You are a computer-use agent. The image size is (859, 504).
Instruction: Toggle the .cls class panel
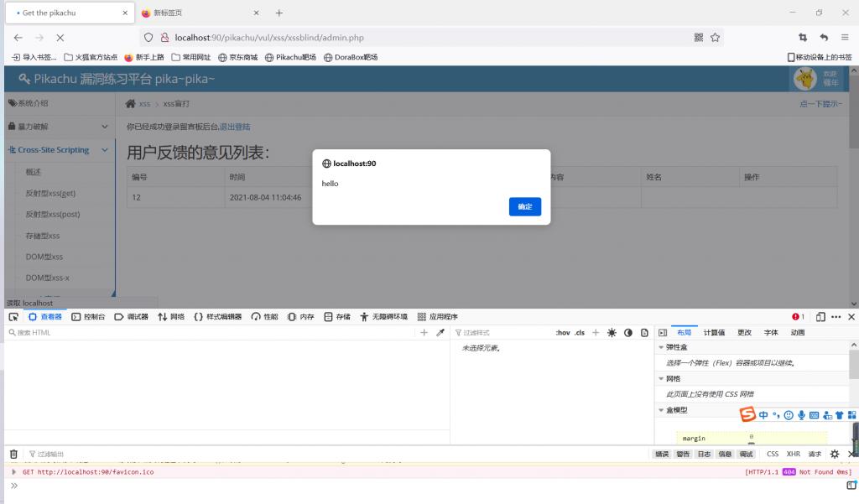click(x=580, y=333)
